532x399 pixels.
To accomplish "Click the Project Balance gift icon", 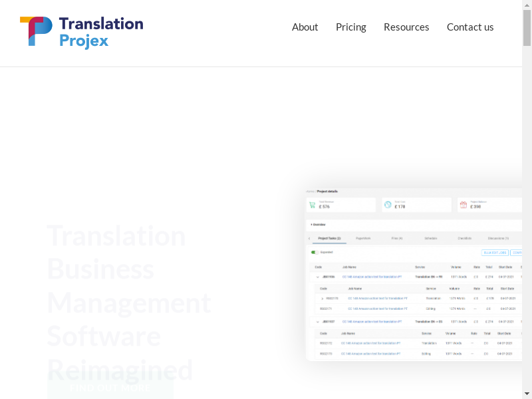I will [464, 205].
